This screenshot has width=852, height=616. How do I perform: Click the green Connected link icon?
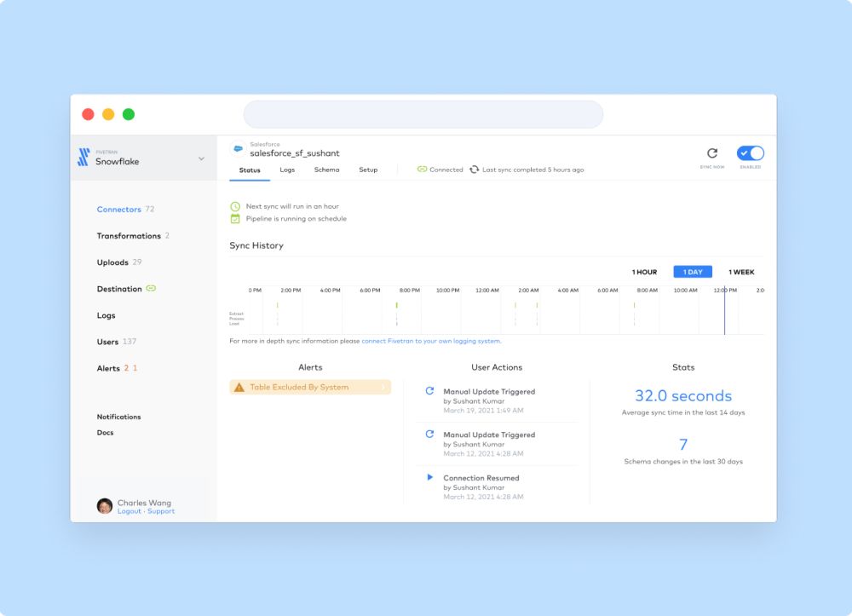pos(422,169)
